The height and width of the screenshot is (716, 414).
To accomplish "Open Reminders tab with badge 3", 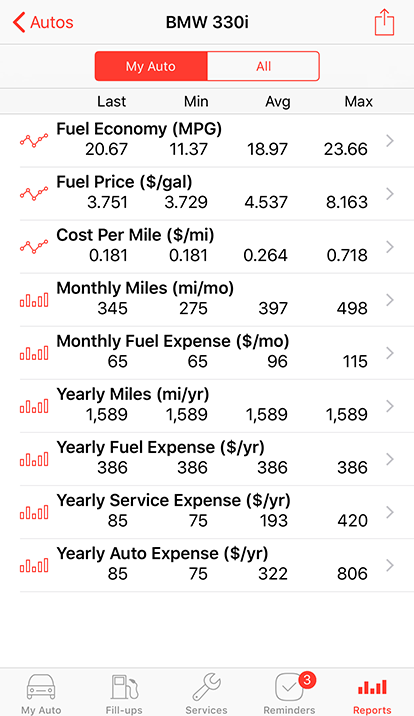I will (289, 693).
